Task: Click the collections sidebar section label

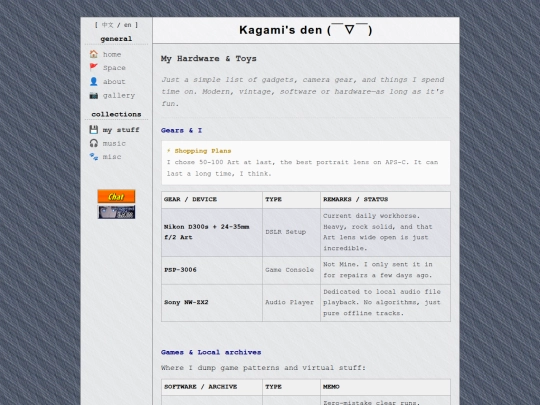Action: tap(116, 114)
